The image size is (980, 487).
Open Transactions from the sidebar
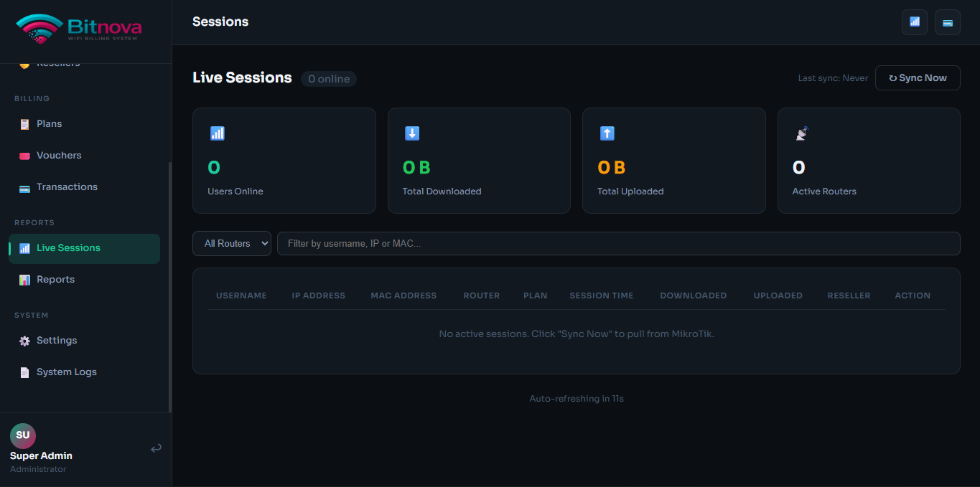point(67,186)
